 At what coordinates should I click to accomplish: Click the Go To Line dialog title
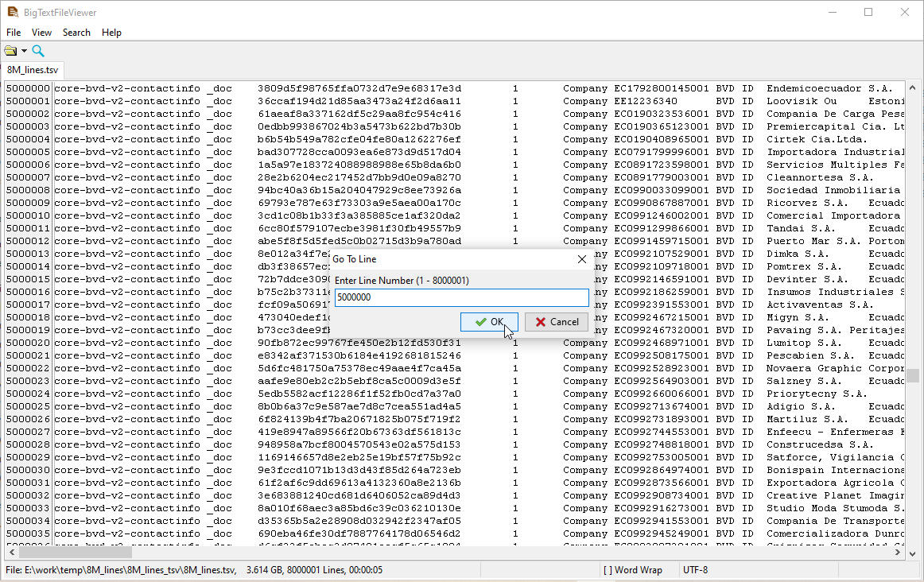pos(354,259)
